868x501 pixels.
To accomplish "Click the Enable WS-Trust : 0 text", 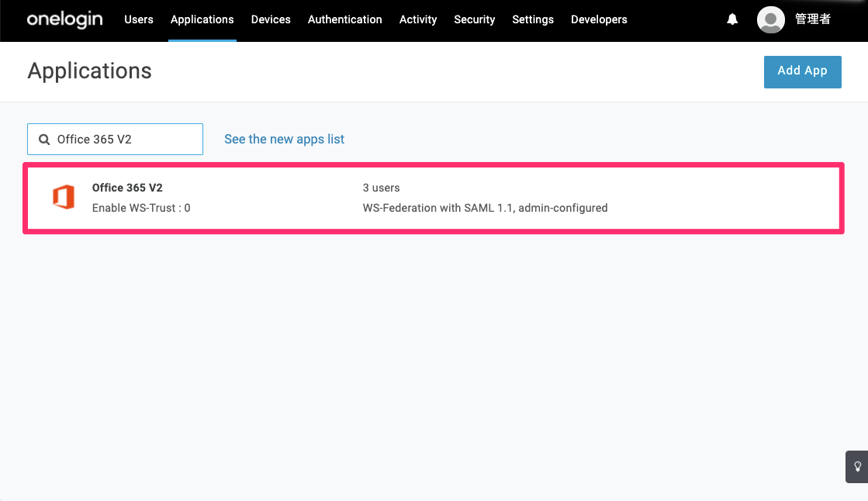I will pos(141,208).
